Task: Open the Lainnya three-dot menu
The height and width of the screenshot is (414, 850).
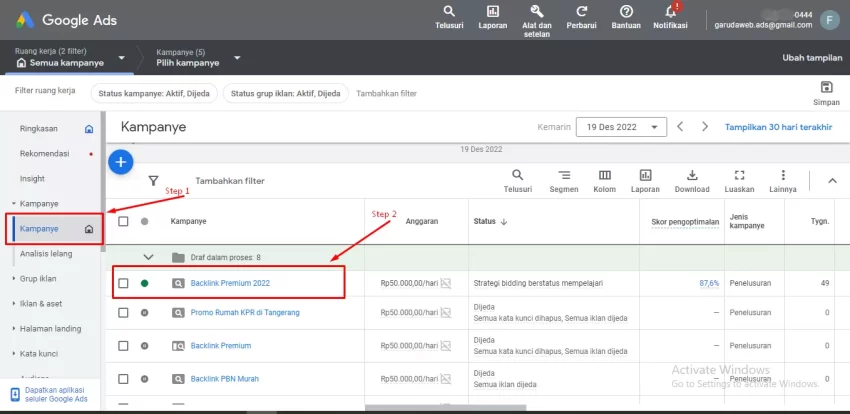Action: (x=783, y=175)
